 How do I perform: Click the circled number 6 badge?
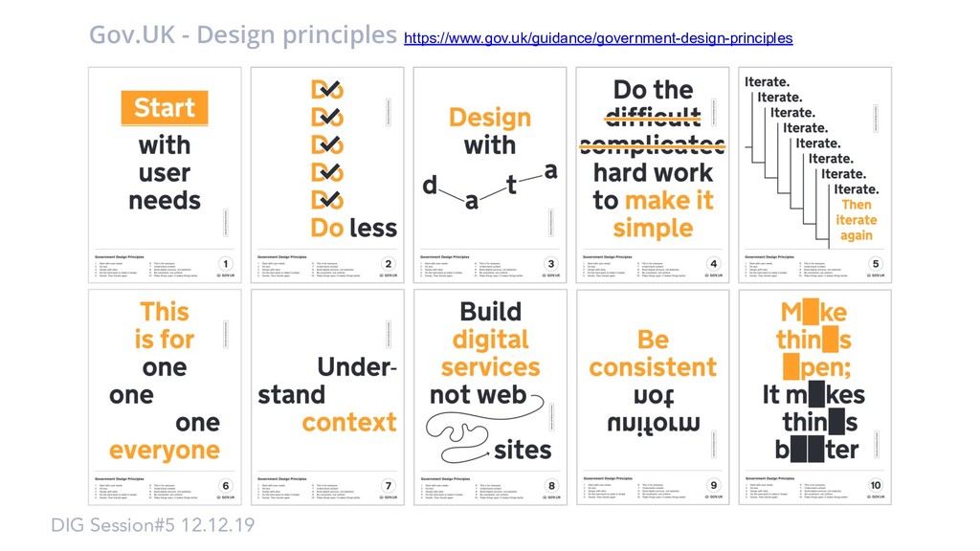coord(226,485)
